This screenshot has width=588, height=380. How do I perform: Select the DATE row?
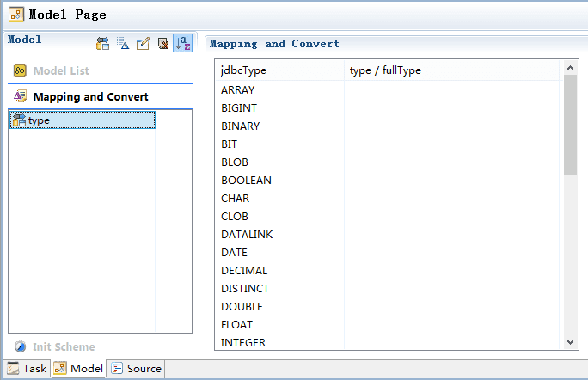pos(388,253)
